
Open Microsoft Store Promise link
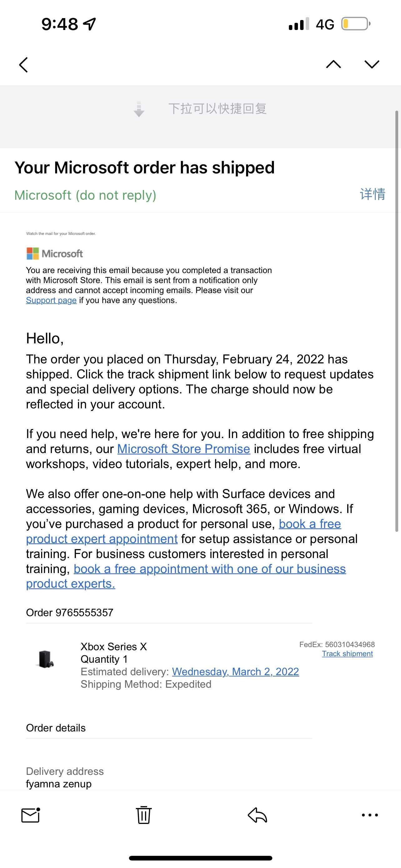point(184,449)
